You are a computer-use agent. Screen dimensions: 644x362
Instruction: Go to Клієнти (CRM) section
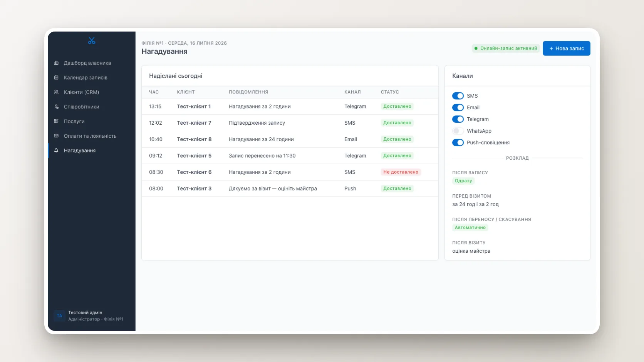92,92
